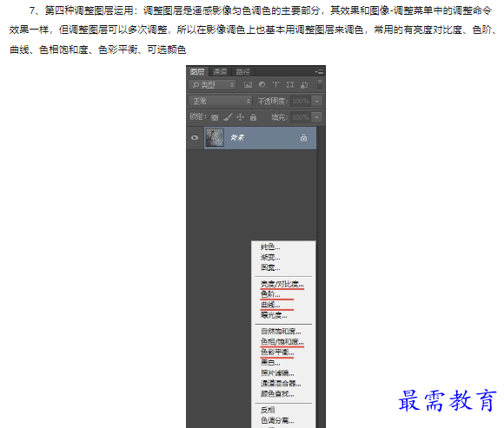Click the 填充 100% fill field
Image resolution: width=504 pixels, height=428 pixels.
click(301, 117)
